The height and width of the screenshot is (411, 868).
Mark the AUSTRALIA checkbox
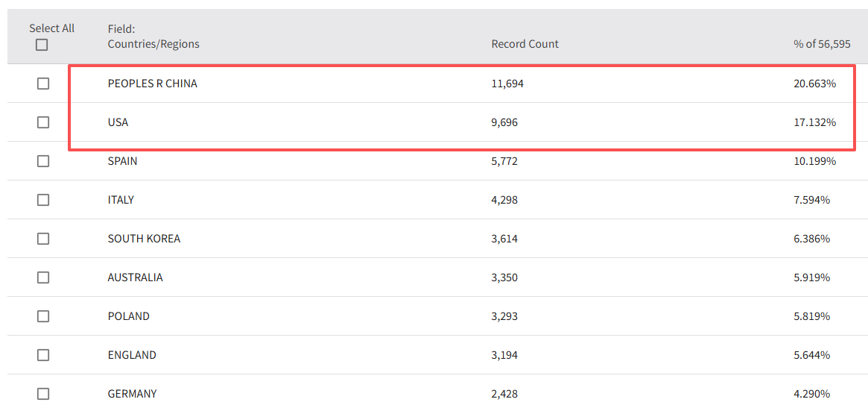(43, 277)
